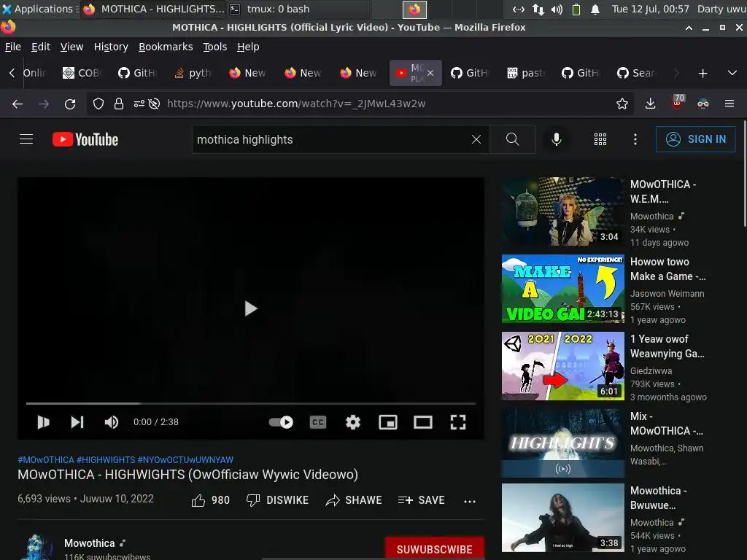Click the #HIGHWIGHTS hashtag

[106, 460]
